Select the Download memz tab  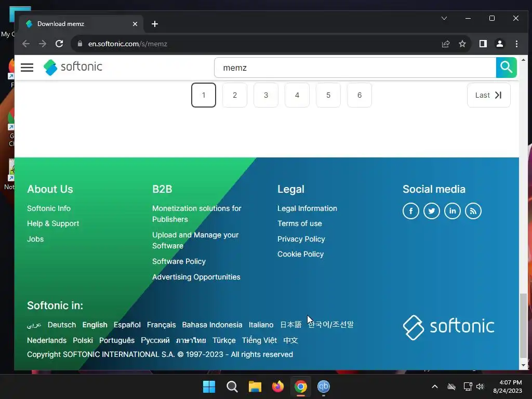tap(82, 24)
